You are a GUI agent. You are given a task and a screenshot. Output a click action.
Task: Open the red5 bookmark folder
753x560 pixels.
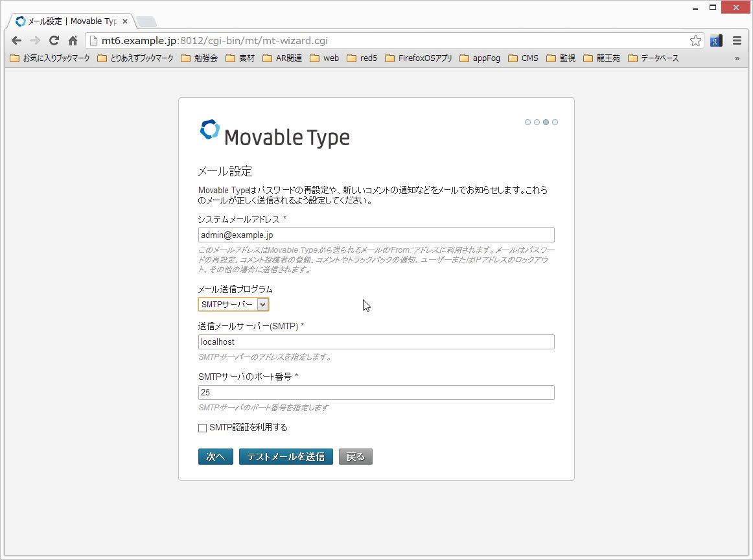pos(362,58)
